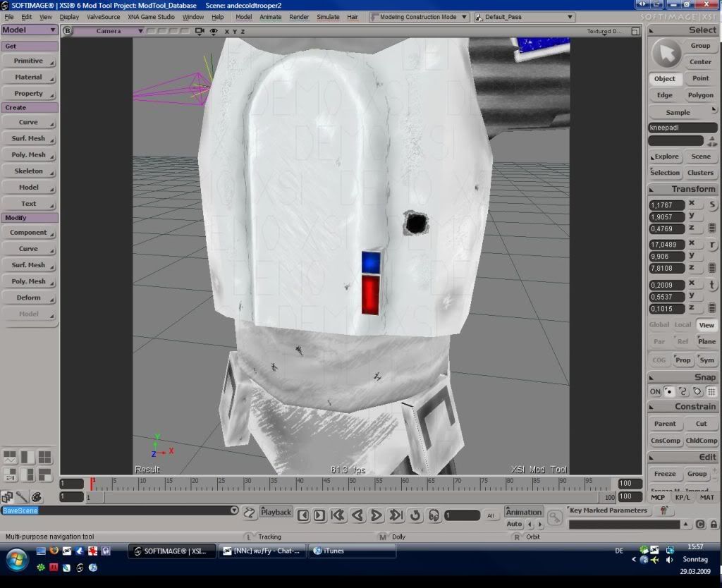This screenshot has height=588, width=722.
Task: Click the camera icon in viewport bar
Action: 200,31
